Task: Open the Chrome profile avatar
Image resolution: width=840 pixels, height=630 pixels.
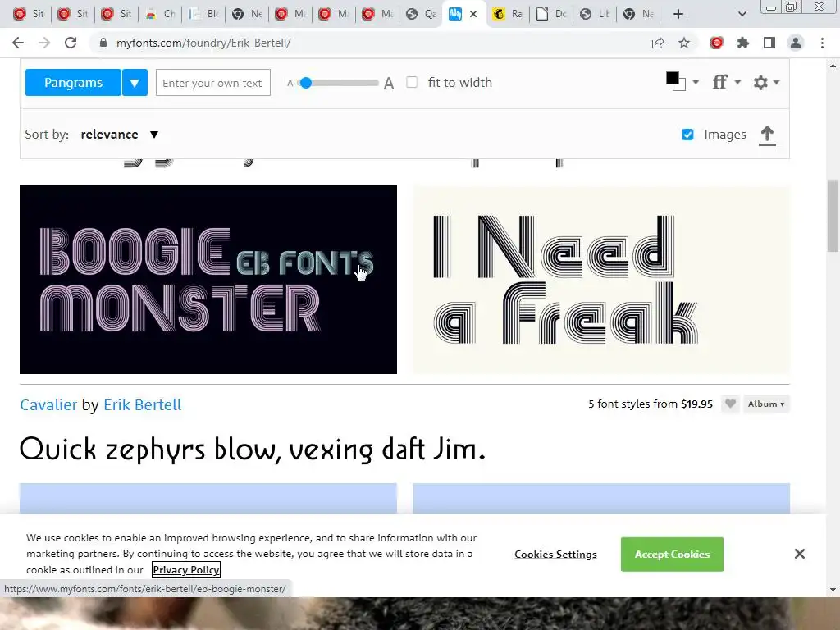Action: pos(796,43)
